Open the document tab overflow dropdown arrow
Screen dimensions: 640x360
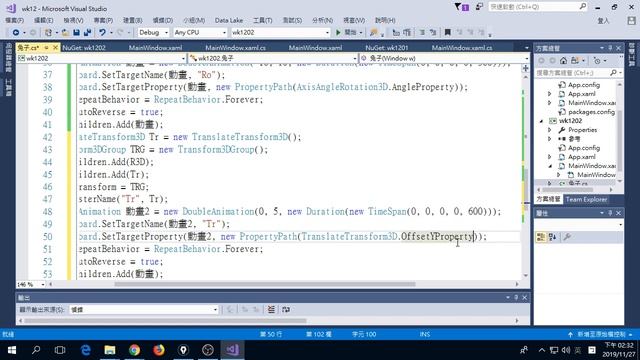[527, 48]
